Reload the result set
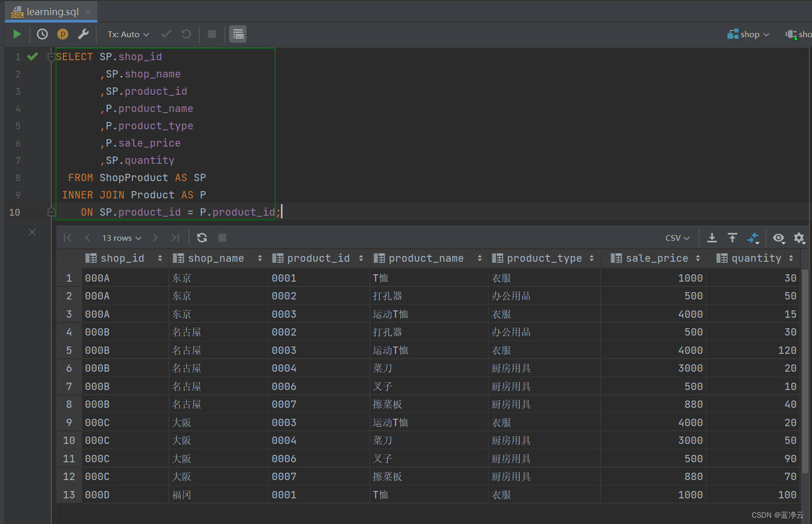This screenshot has height=524, width=812. (202, 238)
